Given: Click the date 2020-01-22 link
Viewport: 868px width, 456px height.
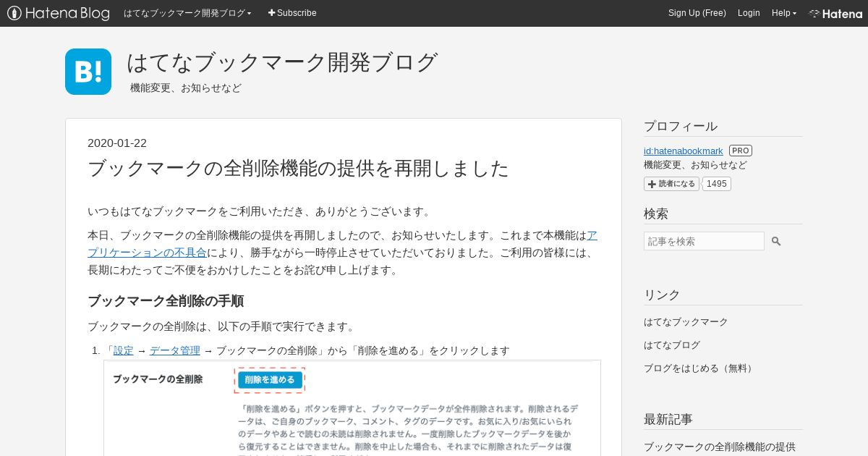Looking at the screenshot, I should [x=117, y=143].
